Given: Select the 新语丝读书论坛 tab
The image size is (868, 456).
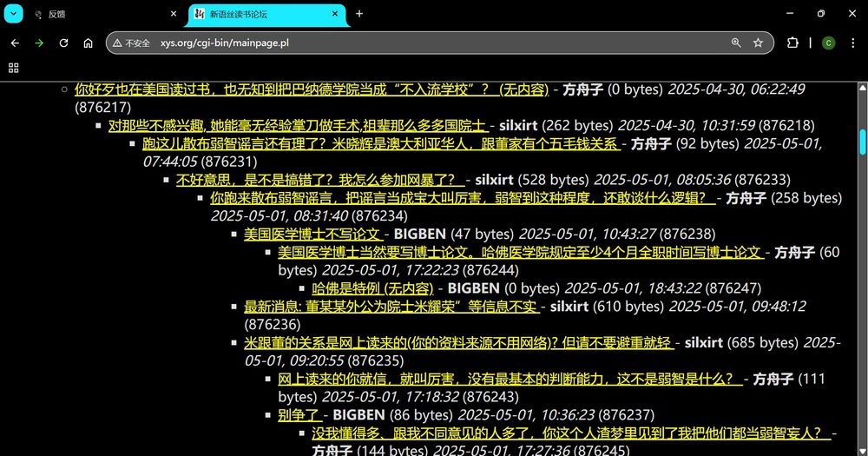Looking at the screenshot, I should tap(266, 15).
